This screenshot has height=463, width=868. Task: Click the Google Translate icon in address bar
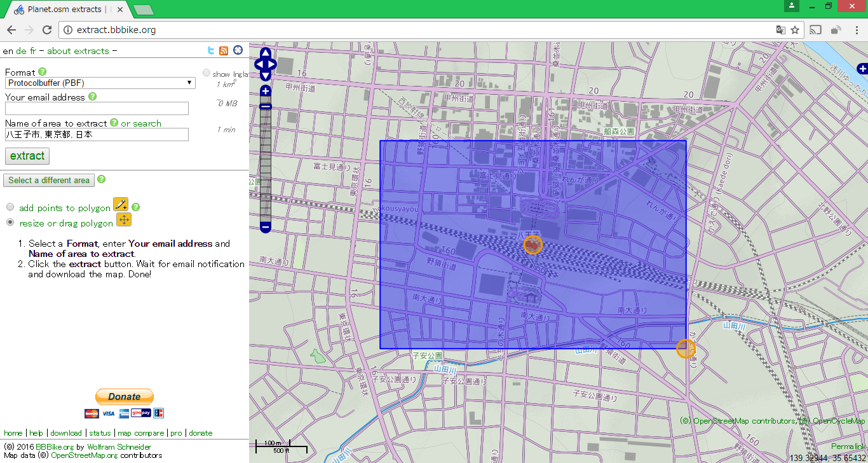click(780, 29)
